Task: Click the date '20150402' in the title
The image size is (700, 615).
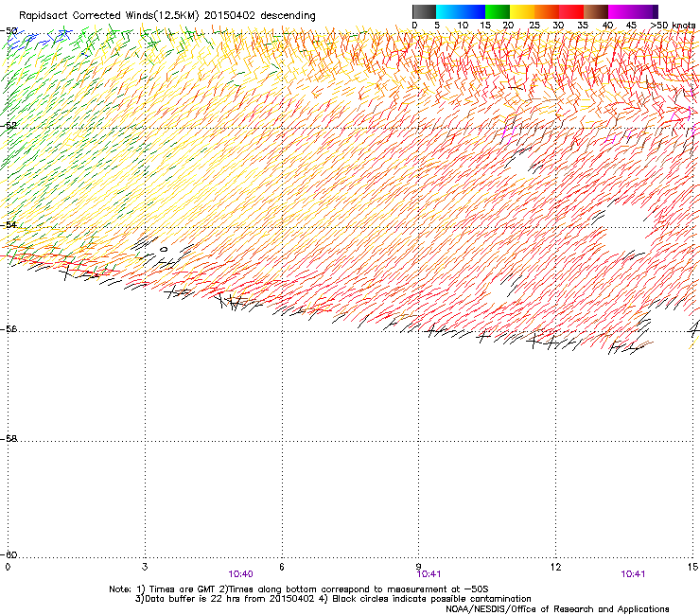Action: [230, 16]
